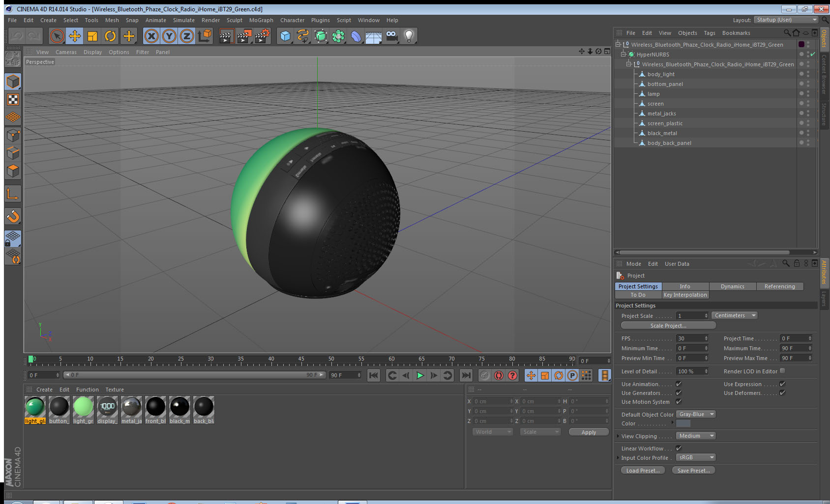
Task: Select the Rotate tool in top toolbar
Action: coord(111,36)
